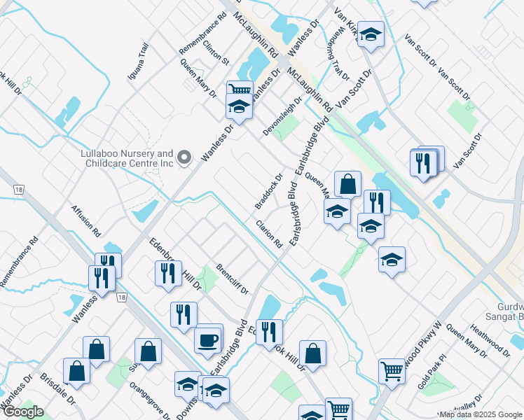
Task: Open the restaurant marker near Van Scott Dr
Action: (x=423, y=164)
